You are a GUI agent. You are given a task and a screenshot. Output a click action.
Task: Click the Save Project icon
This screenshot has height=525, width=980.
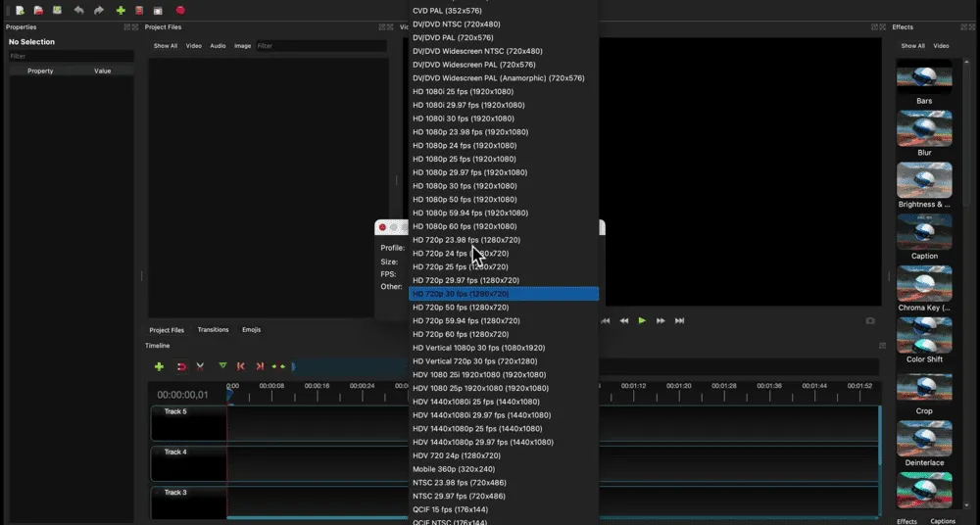point(58,10)
